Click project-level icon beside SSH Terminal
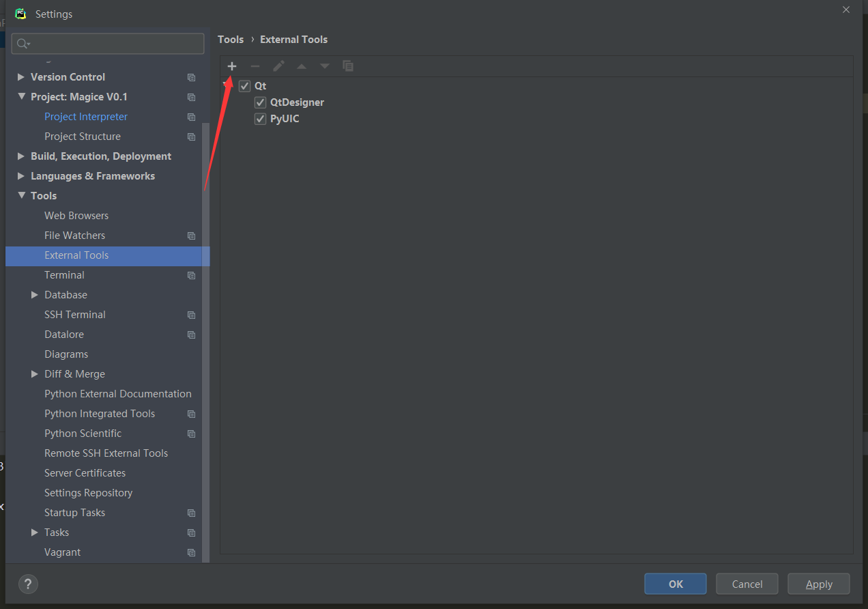 [x=191, y=315]
